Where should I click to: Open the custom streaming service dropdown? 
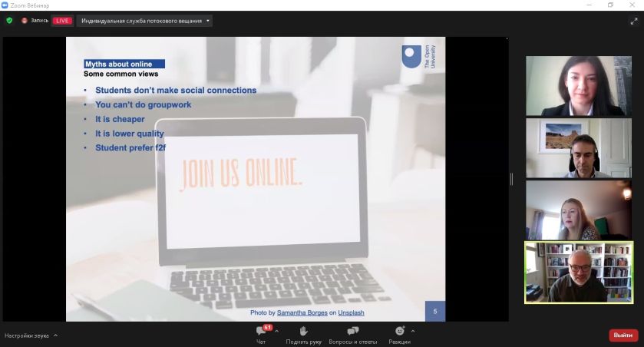click(x=144, y=21)
